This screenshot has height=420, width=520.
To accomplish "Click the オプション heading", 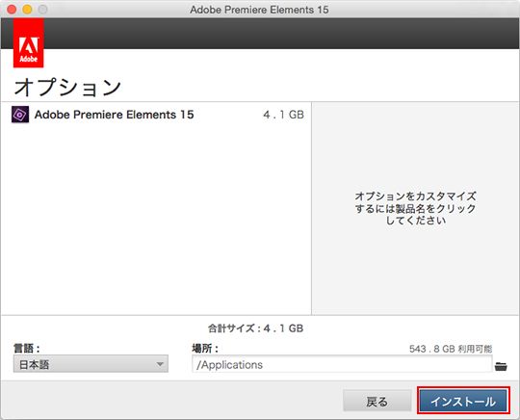I will pyautogui.click(x=67, y=88).
